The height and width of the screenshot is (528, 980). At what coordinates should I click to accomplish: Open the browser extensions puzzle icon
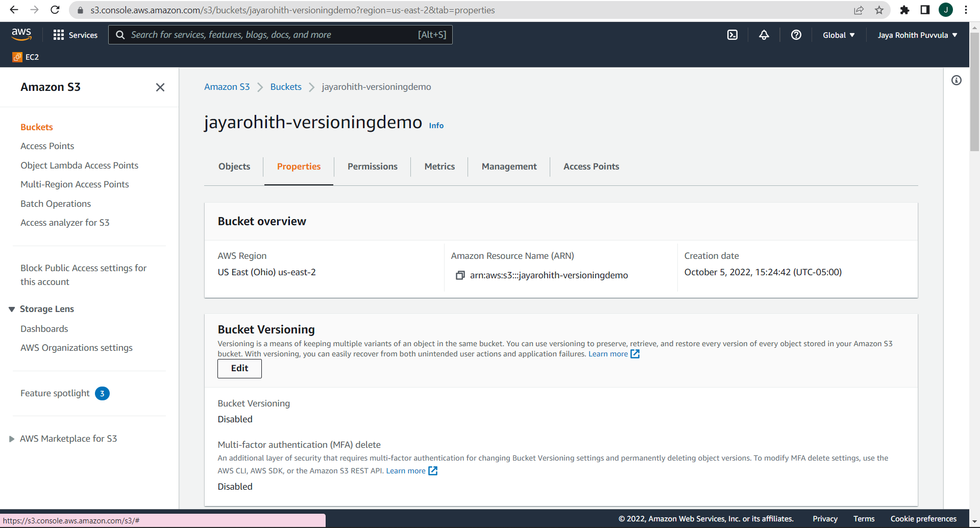coord(905,10)
